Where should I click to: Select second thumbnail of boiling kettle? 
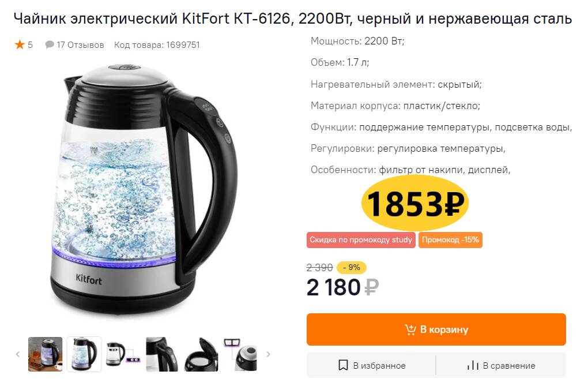point(84,354)
